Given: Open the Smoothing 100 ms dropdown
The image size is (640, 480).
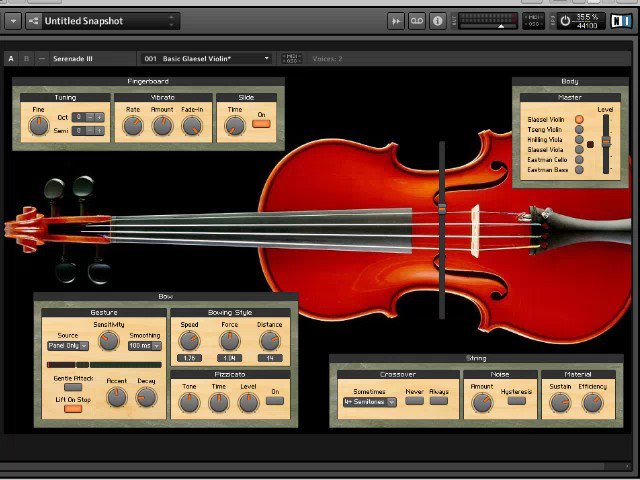Looking at the screenshot, I should [x=144, y=346].
